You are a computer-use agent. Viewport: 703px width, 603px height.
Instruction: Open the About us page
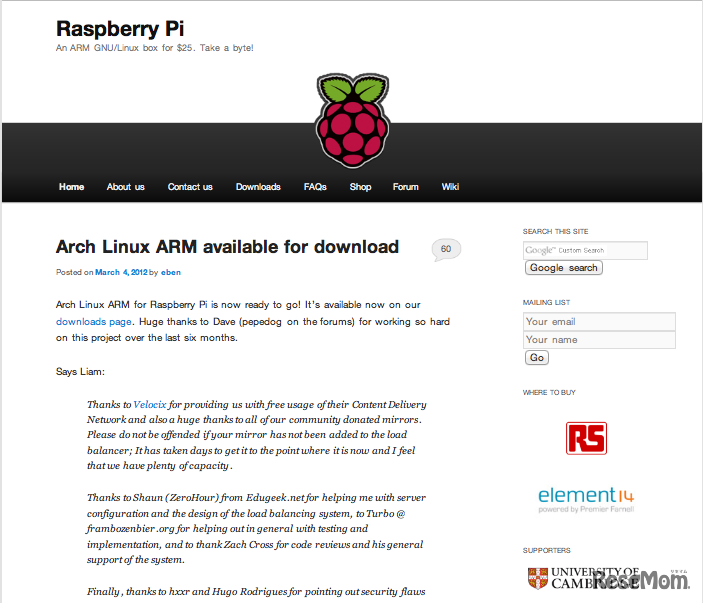pos(126,187)
